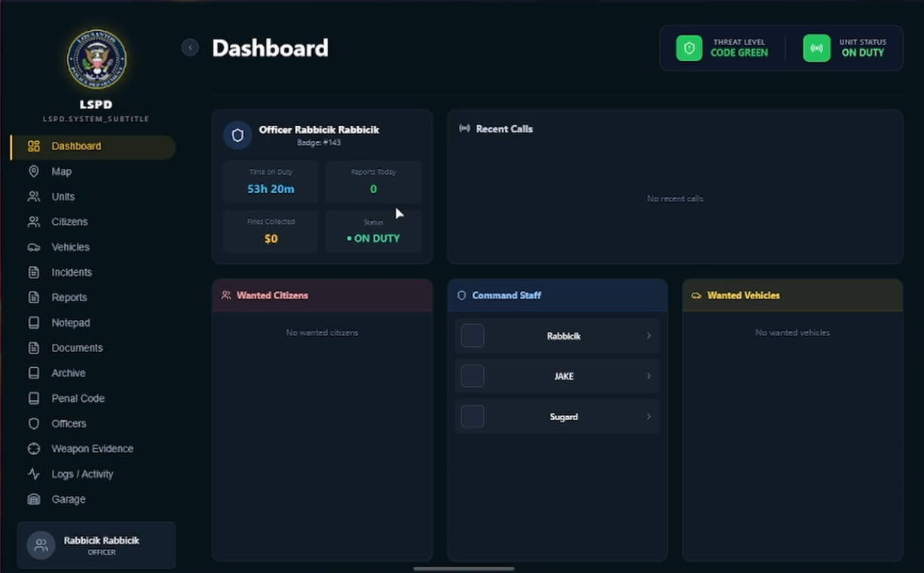
Task: Click the Weapon Evidence crosshair icon
Action: 34,449
